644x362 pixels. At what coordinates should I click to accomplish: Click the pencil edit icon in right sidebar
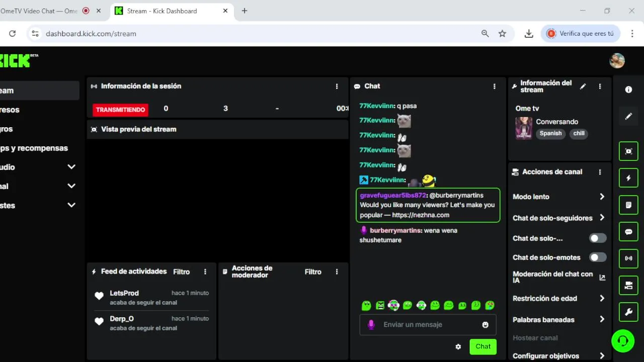[x=628, y=116]
